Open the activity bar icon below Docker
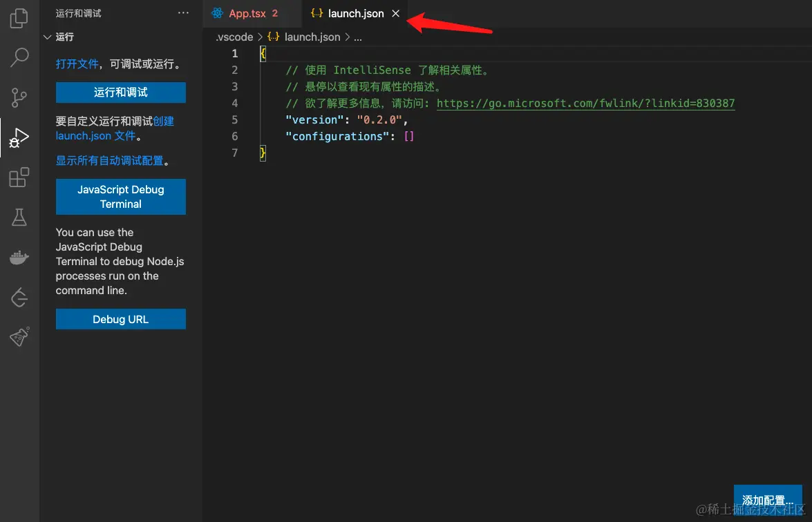This screenshot has width=812, height=522. coord(19,298)
